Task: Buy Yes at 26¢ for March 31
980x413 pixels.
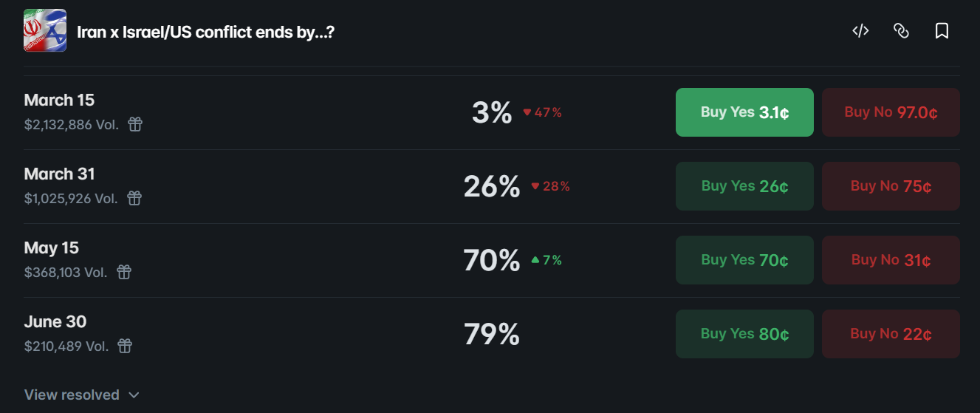Action: point(744,186)
